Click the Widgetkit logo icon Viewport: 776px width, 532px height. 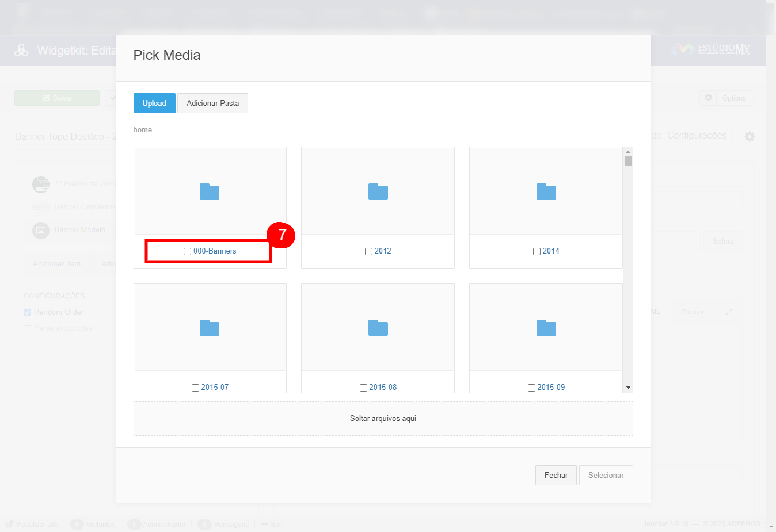[x=21, y=51]
